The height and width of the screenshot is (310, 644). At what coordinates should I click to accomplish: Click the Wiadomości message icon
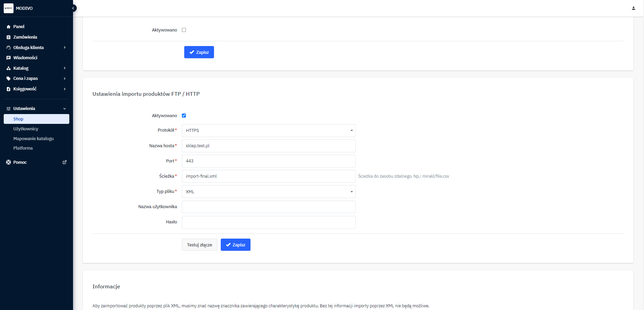pos(8,58)
